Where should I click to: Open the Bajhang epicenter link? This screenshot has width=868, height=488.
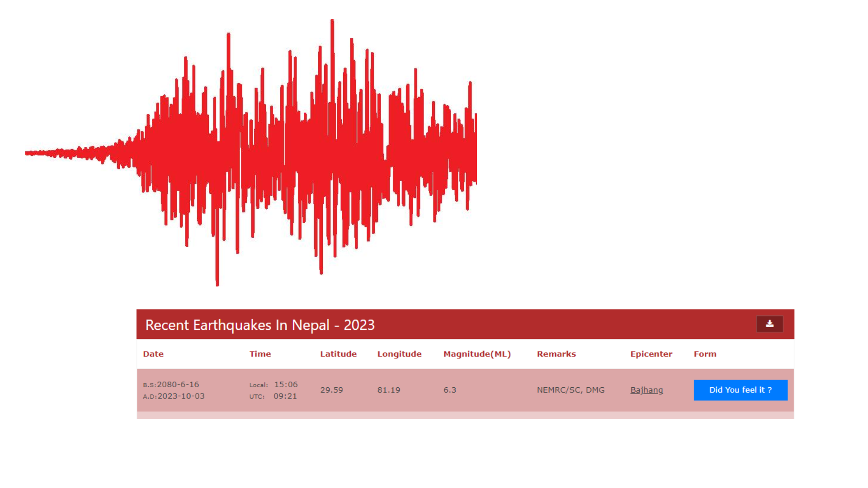click(x=646, y=390)
